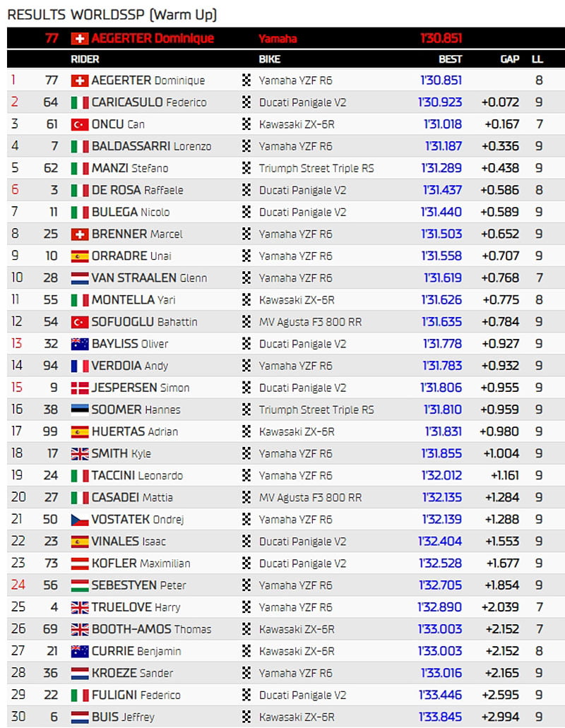Image resolution: width=565 pixels, height=728 pixels.
Task: Click the Hungarian flag beside SEBESTYEN Peter
Action: tap(80, 585)
